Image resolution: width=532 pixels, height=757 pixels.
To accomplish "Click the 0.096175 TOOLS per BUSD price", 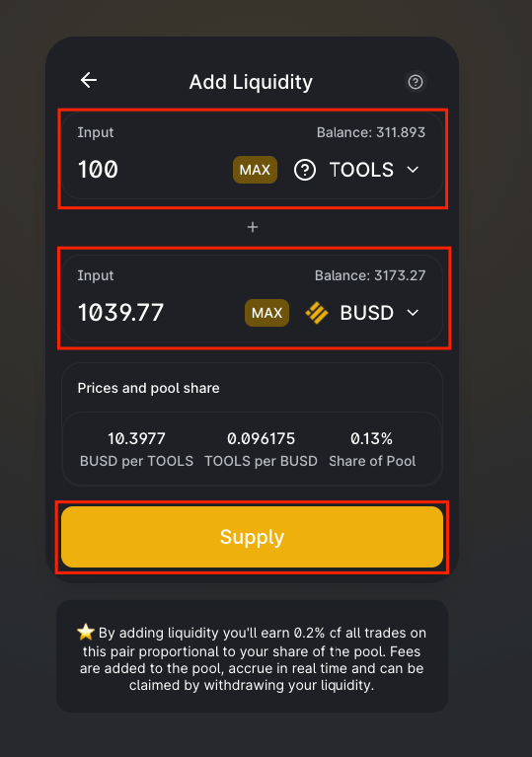I will pos(262,439).
